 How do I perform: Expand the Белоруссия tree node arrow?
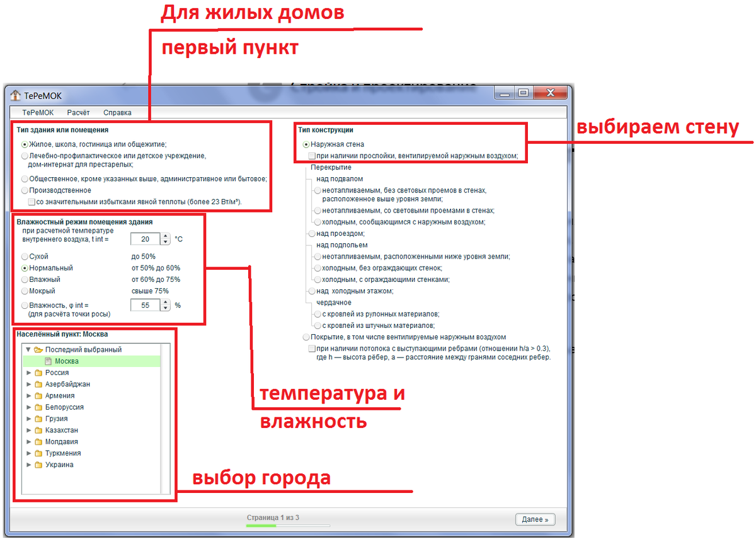[x=28, y=407]
